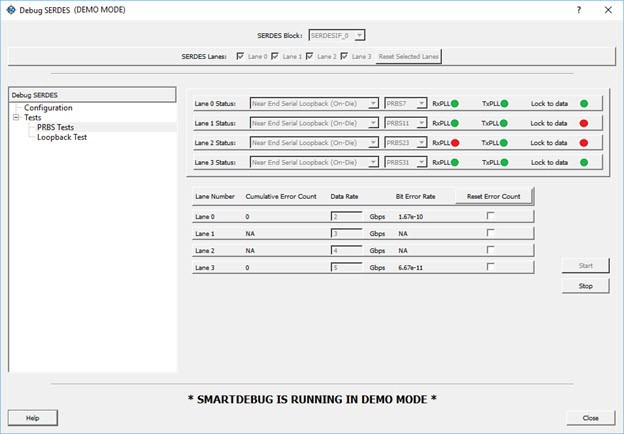Click Lane 1 Lock to data red indicator
The image size is (624, 434).
click(584, 123)
